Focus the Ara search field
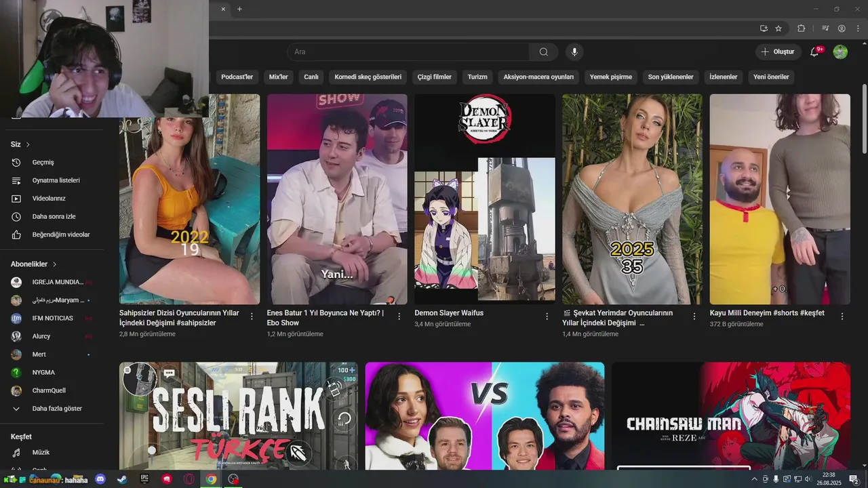Image resolution: width=868 pixels, height=488 pixels. 408,52
